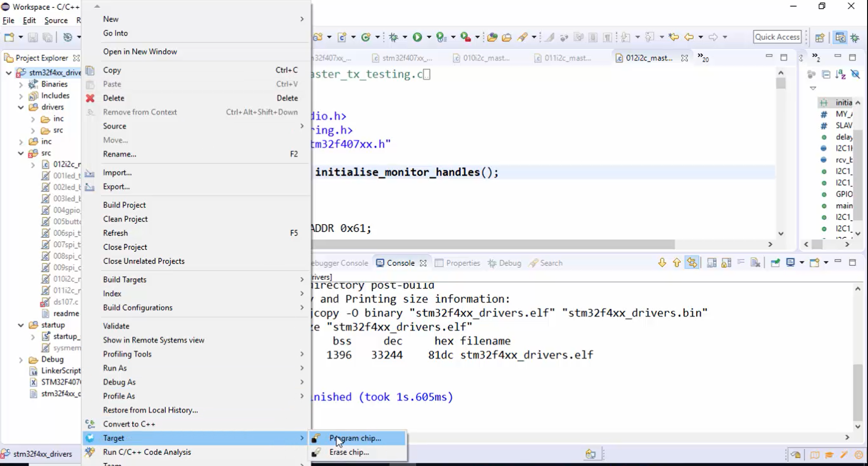868x466 pixels.
Task: Switch to the Search tab in bottom panel
Action: (x=546, y=263)
